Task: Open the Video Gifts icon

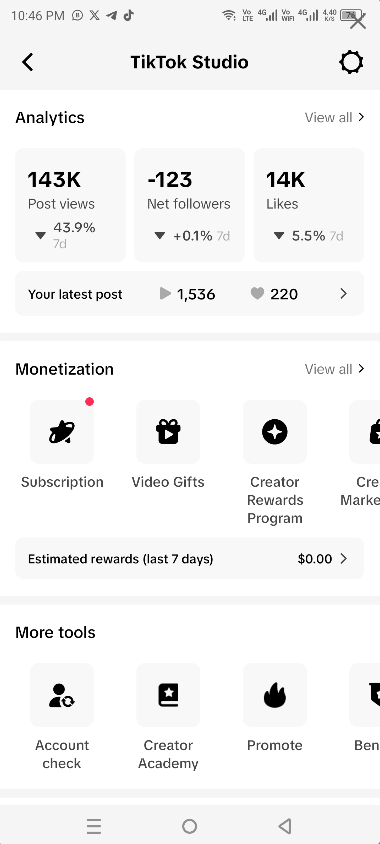Action: point(168,432)
